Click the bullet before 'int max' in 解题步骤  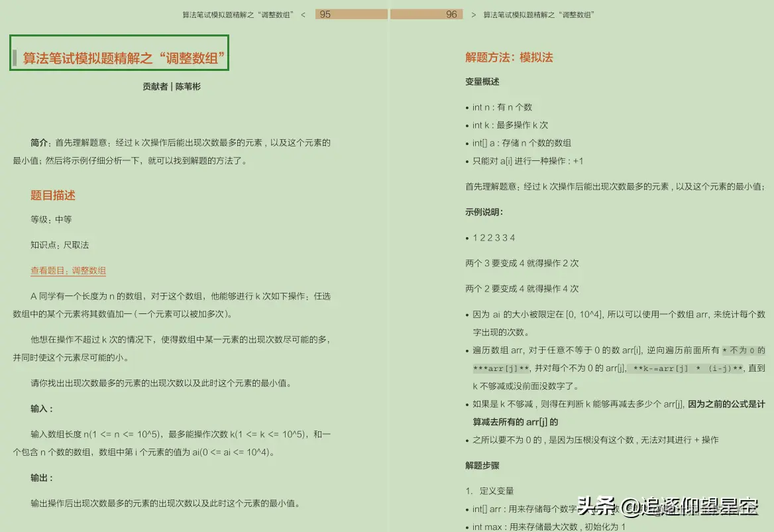tap(469, 527)
